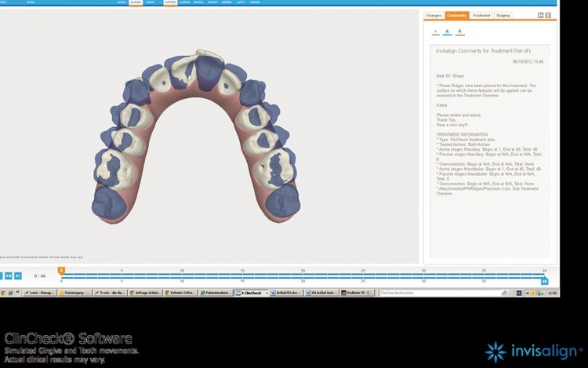Click the blue stage 40 timeline marker
The height and width of the screenshot is (368, 588).
[x=545, y=282]
